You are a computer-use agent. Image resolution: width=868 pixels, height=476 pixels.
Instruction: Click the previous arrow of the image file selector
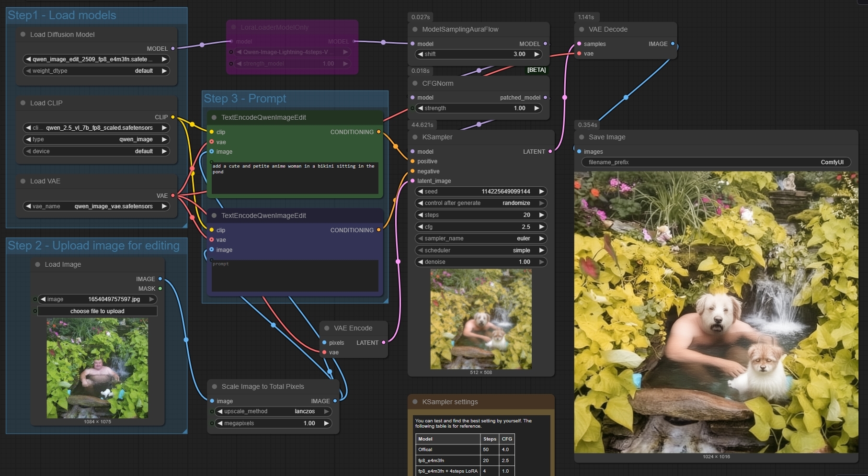pos(43,299)
